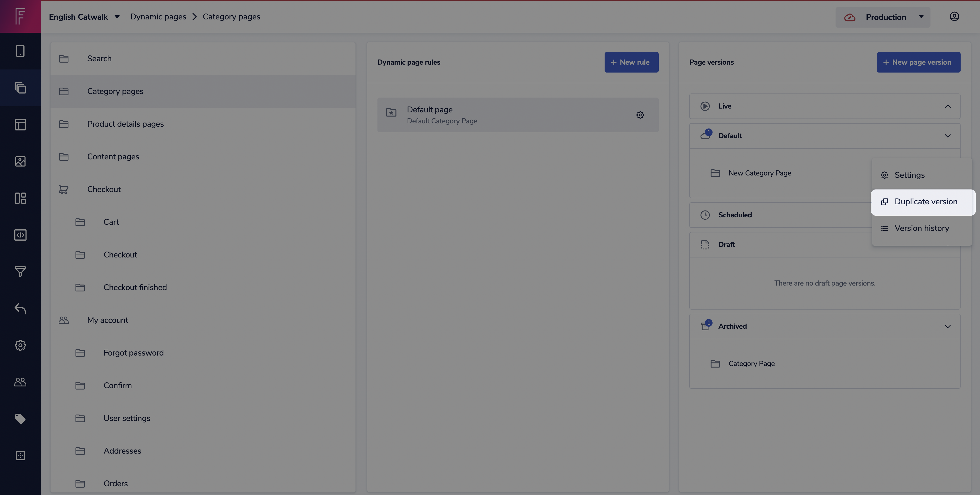Select Product details pages folder
The image size is (980, 495).
pyautogui.click(x=125, y=124)
